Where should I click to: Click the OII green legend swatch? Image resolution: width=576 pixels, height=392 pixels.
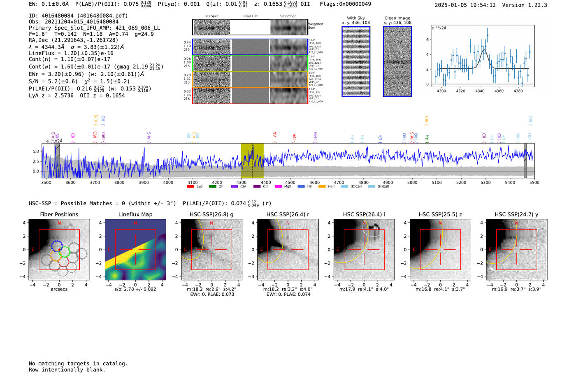point(212,186)
